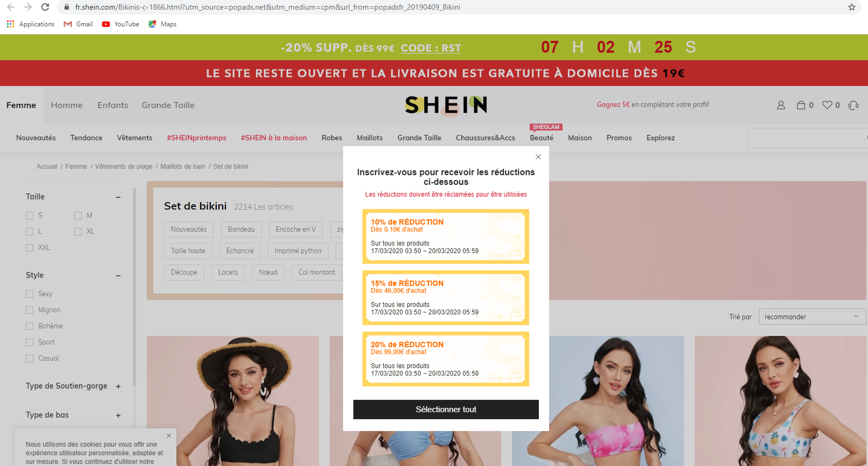Filter by the Taille haute tag

188,251
